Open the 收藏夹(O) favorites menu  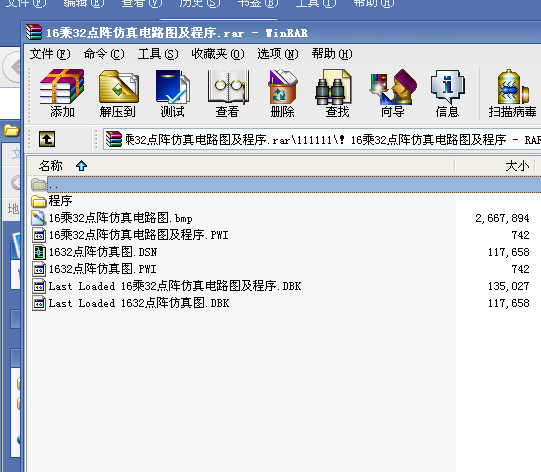(218, 54)
